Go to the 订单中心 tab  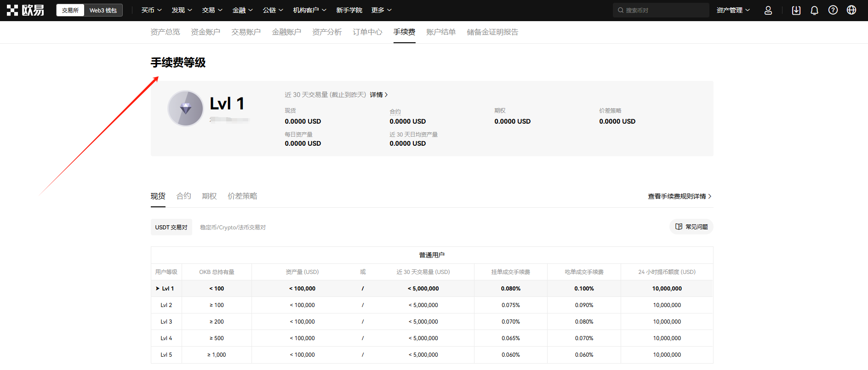[x=367, y=32]
